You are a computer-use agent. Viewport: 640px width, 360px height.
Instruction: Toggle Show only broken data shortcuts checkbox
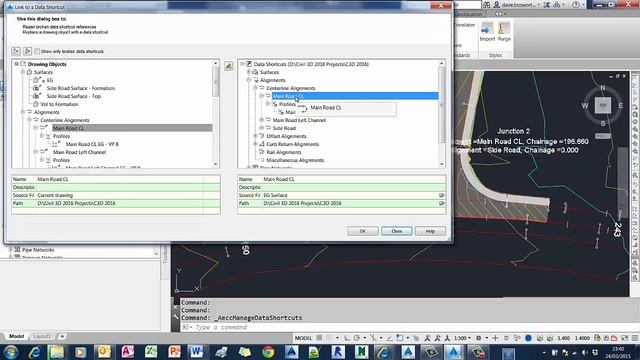[37, 51]
